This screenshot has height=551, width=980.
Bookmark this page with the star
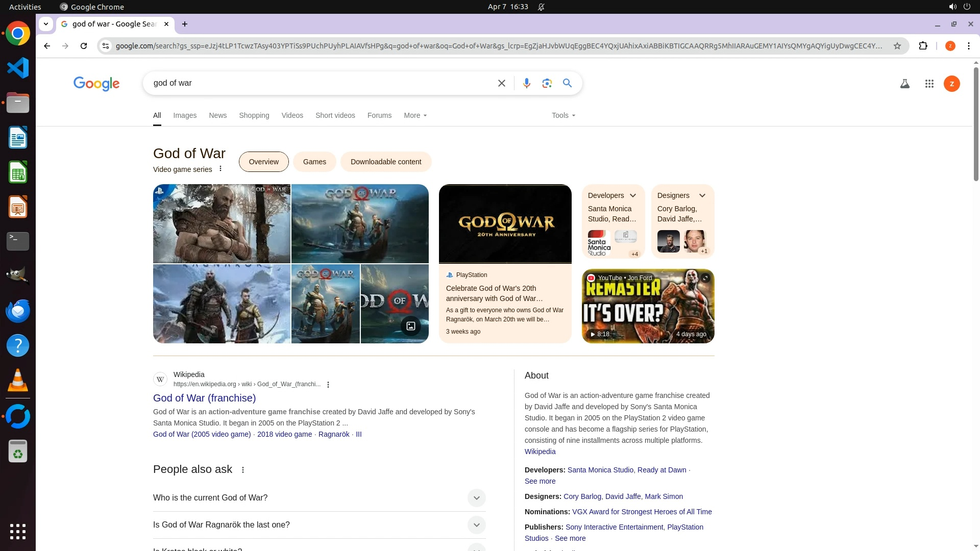(x=897, y=46)
